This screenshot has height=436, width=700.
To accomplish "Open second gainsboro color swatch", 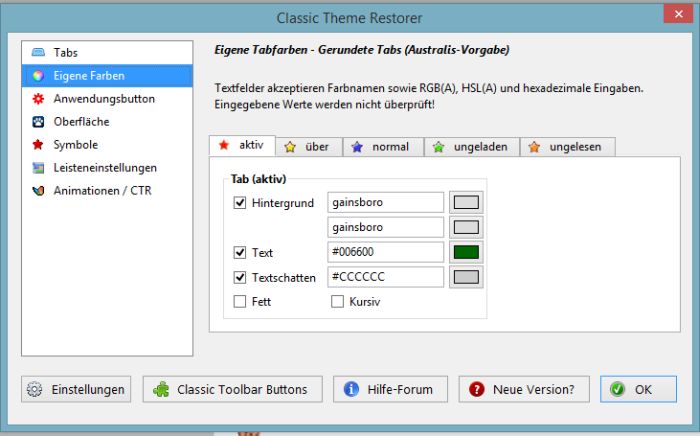I will 466,227.
